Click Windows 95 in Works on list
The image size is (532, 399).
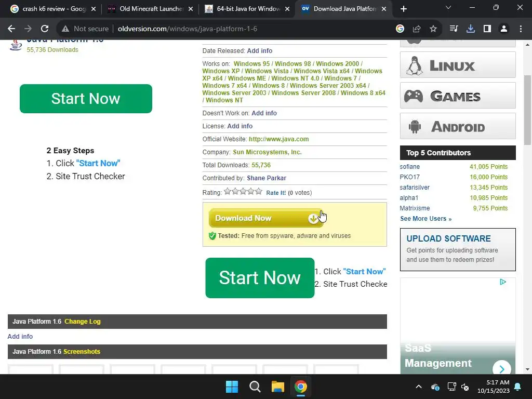point(251,64)
